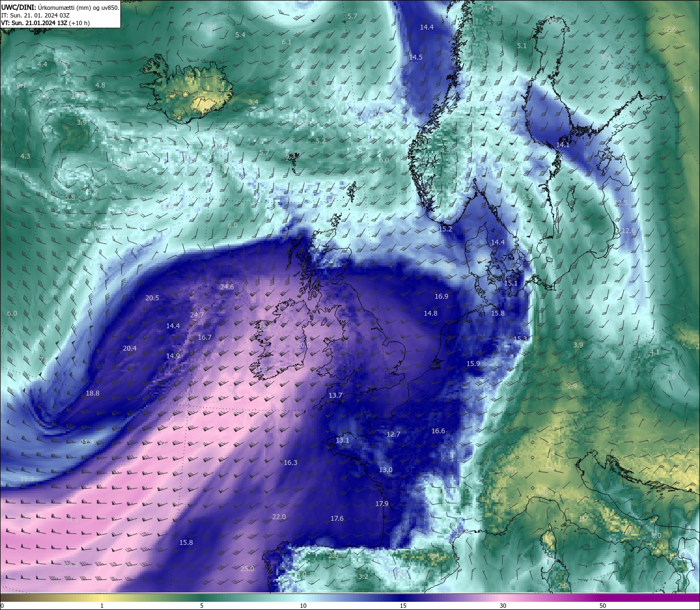Click the 8.0 value over Italy
Viewport: 700px width, 610px height.
pyautogui.click(x=656, y=536)
